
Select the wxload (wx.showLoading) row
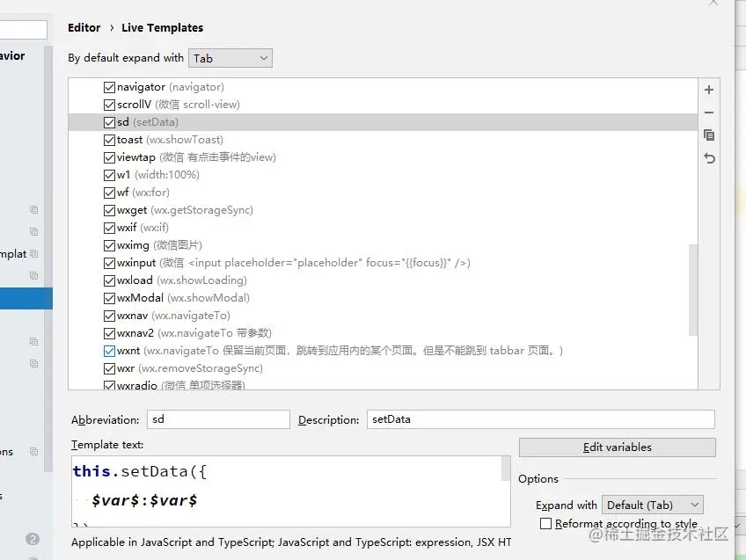[x=383, y=280]
